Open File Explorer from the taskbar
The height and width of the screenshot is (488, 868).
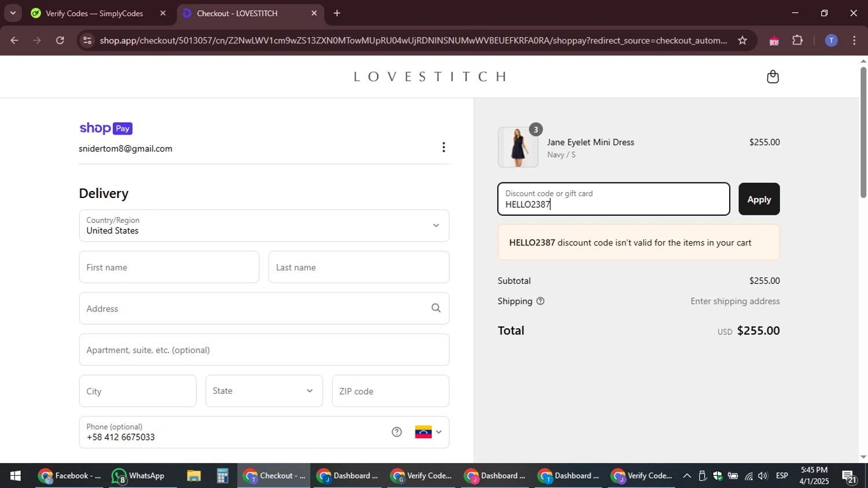coord(194,476)
